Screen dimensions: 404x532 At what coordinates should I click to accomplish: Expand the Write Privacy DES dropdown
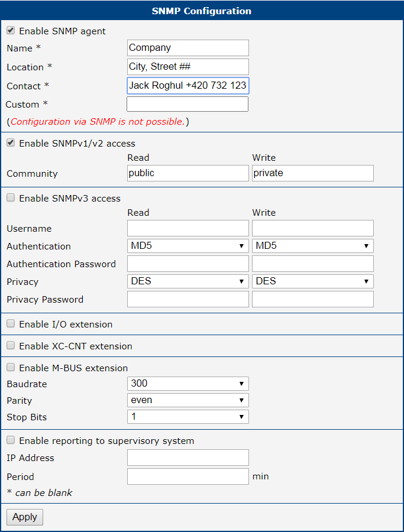[x=313, y=281]
